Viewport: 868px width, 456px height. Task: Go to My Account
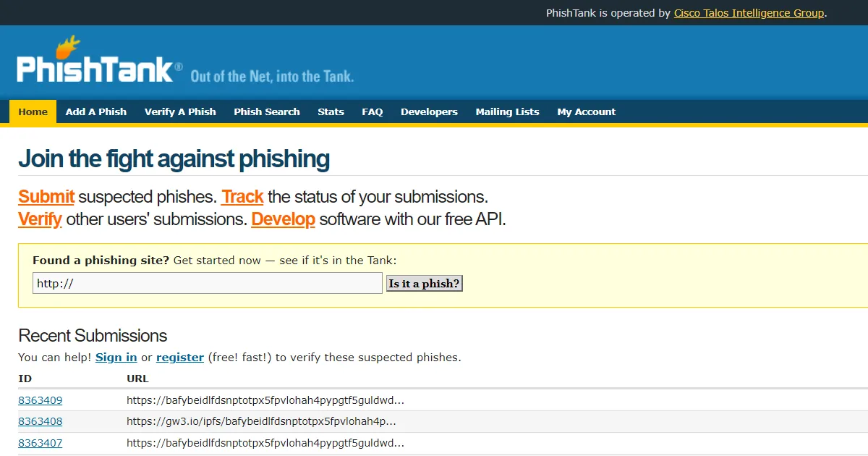[x=586, y=111]
